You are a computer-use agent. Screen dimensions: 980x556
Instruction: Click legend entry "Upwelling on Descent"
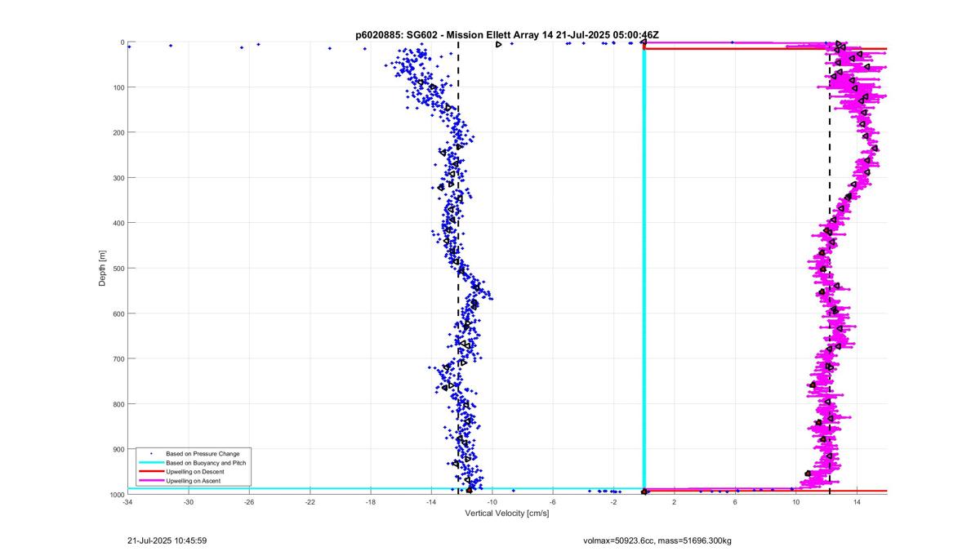tap(194, 472)
